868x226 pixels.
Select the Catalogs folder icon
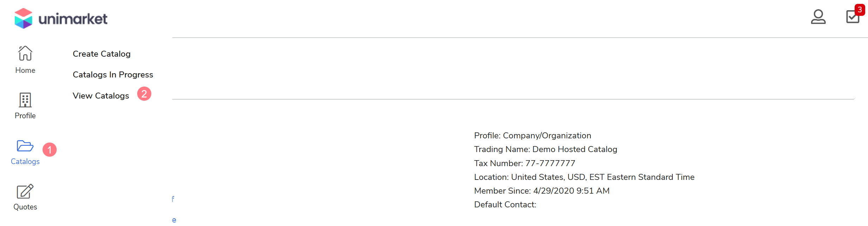click(25, 146)
